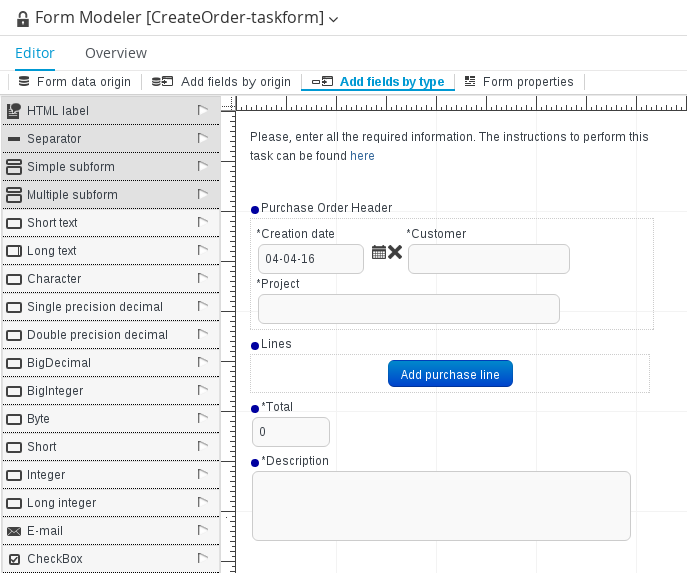
Task: Follow the 'here' instructions link
Action: tap(362, 156)
